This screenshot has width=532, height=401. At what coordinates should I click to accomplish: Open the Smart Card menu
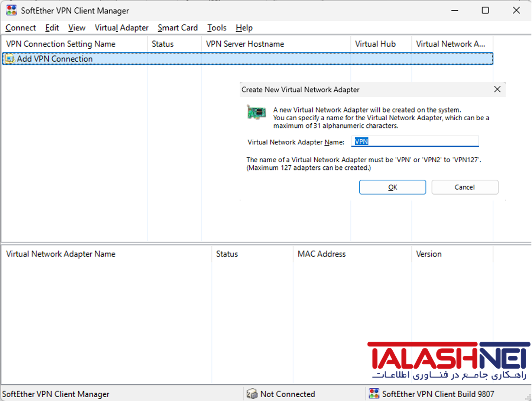pos(178,28)
